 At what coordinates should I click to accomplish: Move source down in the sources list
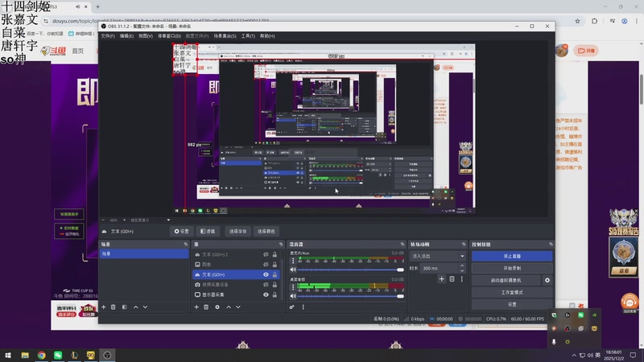click(x=237, y=307)
